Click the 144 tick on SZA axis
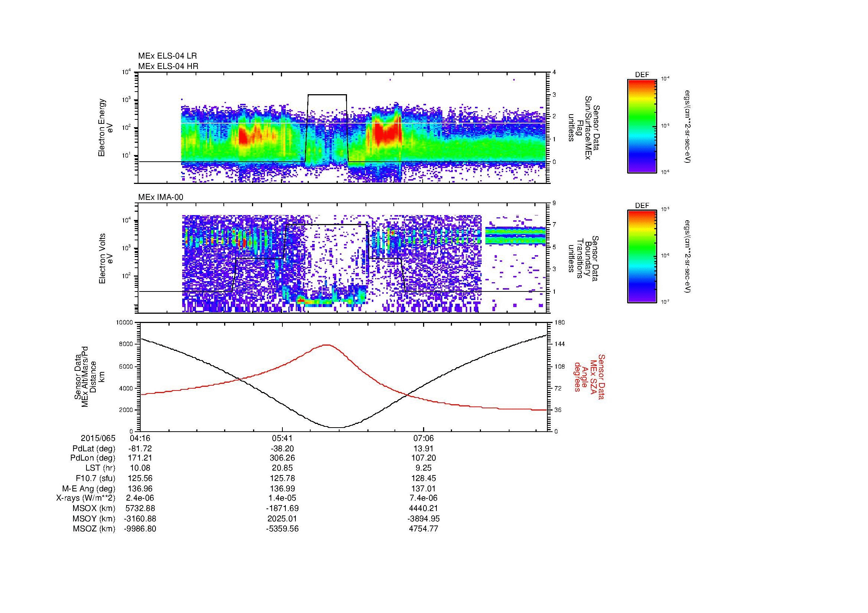The image size is (868, 613). [x=560, y=344]
